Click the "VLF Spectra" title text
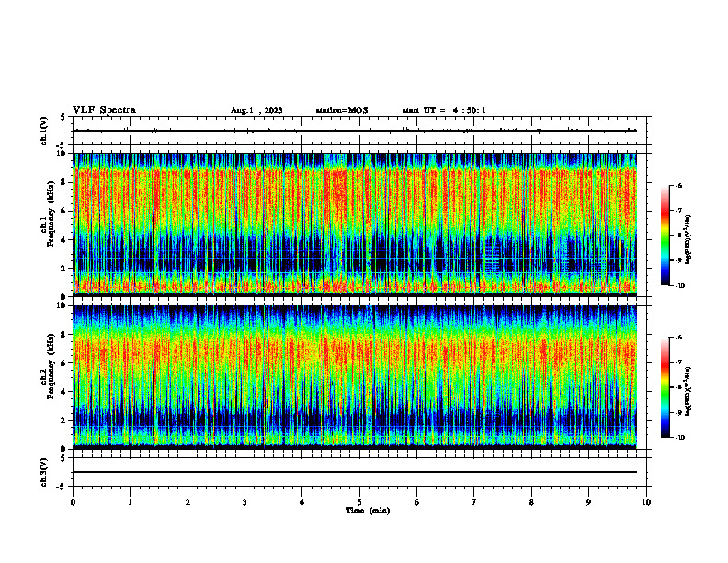 click(x=104, y=110)
